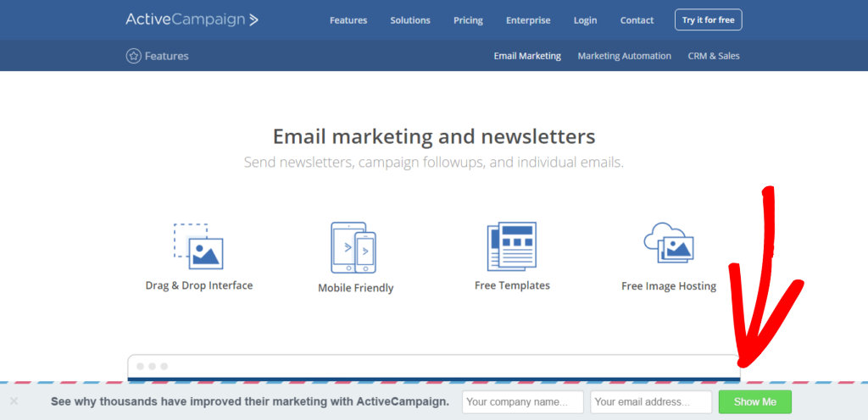This screenshot has height=420, width=868.
Task: Click the Mobile Friendly label
Action: [356, 288]
